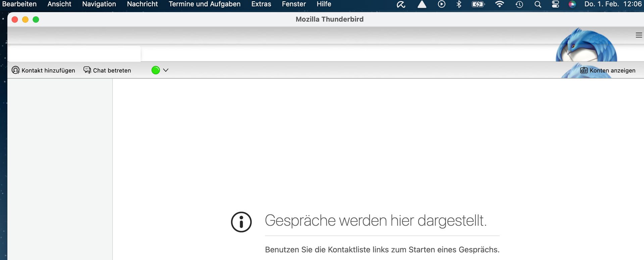The width and height of the screenshot is (644, 260).
Task: Click the Chat betreten speech bubble icon
Action: (87, 70)
